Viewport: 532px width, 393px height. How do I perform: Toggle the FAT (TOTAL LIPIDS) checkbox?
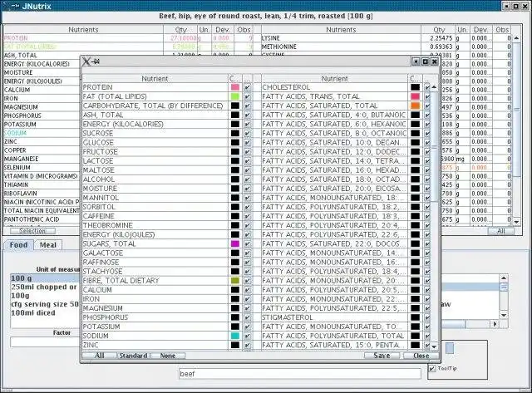pos(248,96)
